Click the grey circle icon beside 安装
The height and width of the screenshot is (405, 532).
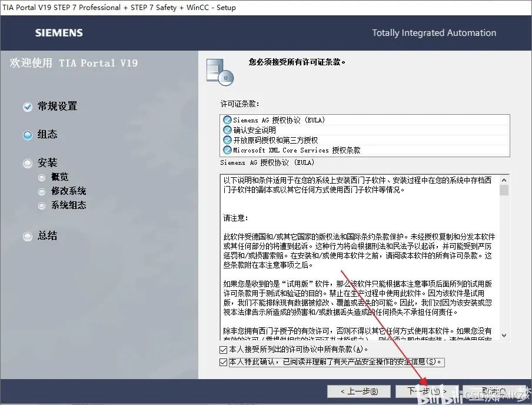(x=28, y=163)
